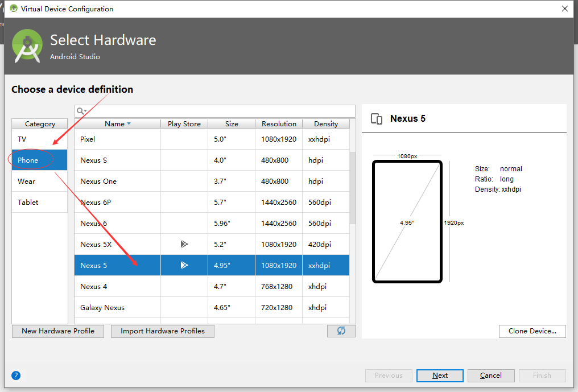Select the Nexus 5X device row
The height and width of the screenshot is (392, 578).
(212, 244)
